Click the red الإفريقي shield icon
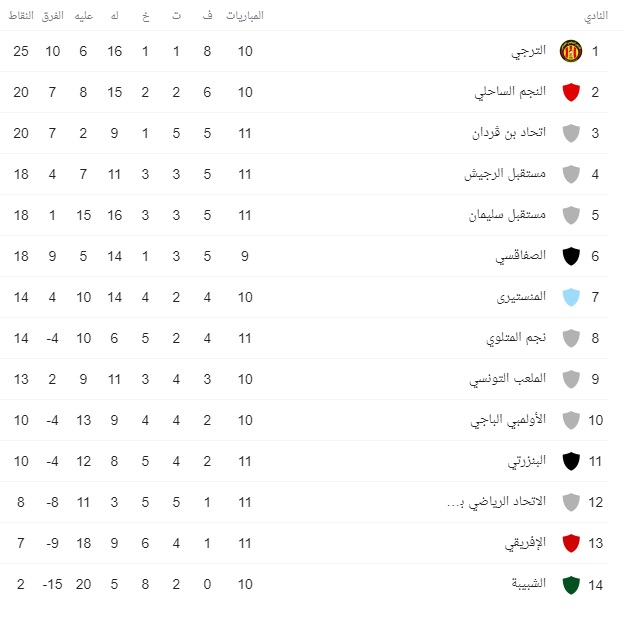Screen dimensions: 624x622 [571, 543]
